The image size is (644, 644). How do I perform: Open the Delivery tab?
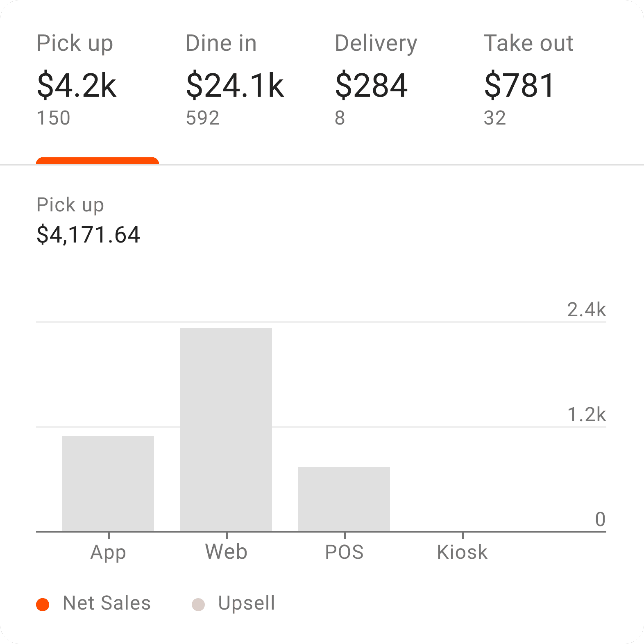[x=375, y=80]
